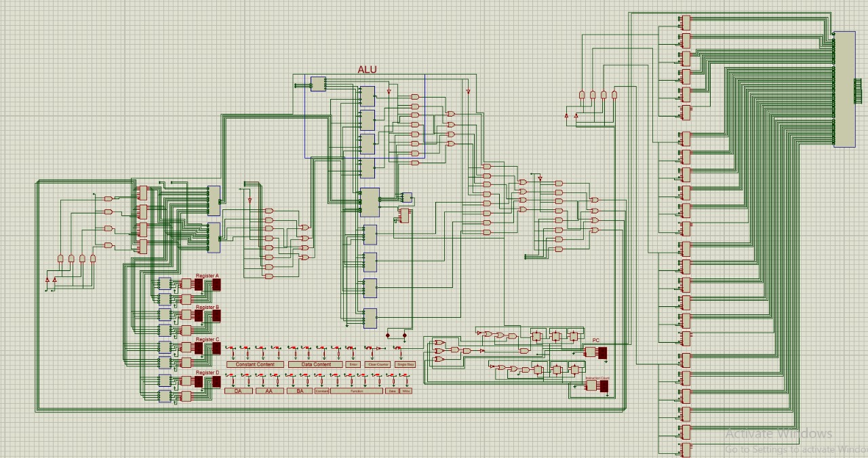
Task: Click the PC seven-segment display
Action: click(x=601, y=352)
